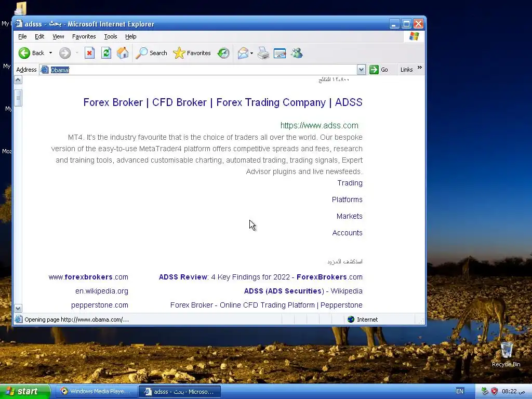Open the View menu

[x=58, y=36]
